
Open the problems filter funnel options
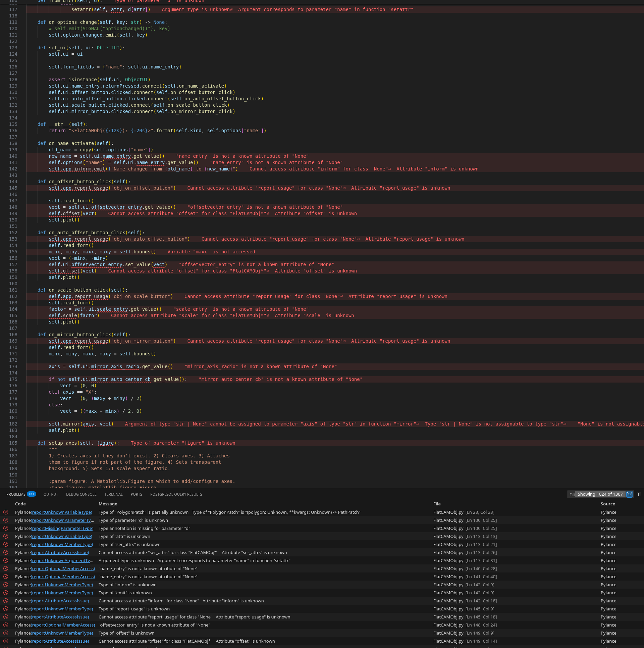click(630, 494)
